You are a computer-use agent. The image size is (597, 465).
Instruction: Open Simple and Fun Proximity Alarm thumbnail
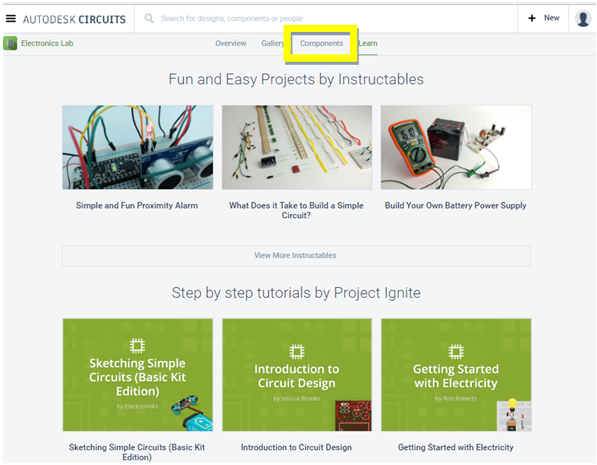pyautogui.click(x=137, y=147)
